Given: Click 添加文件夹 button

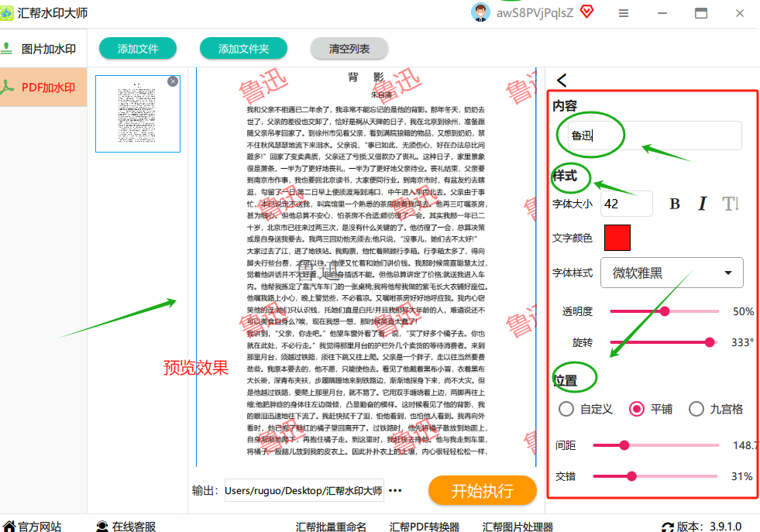Looking at the screenshot, I should pyautogui.click(x=243, y=49).
